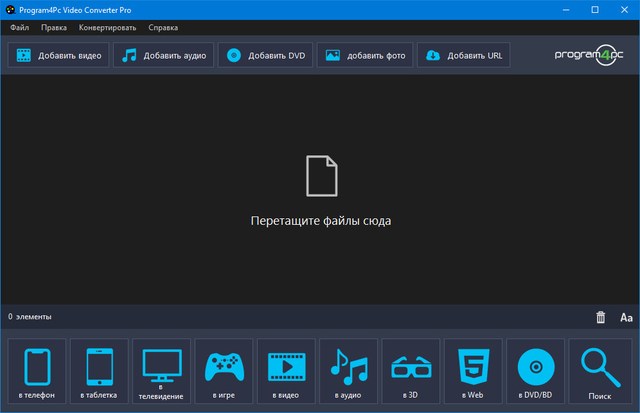Click the Aa rename icon
This screenshot has height=413, width=640.
tap(627, 317)
